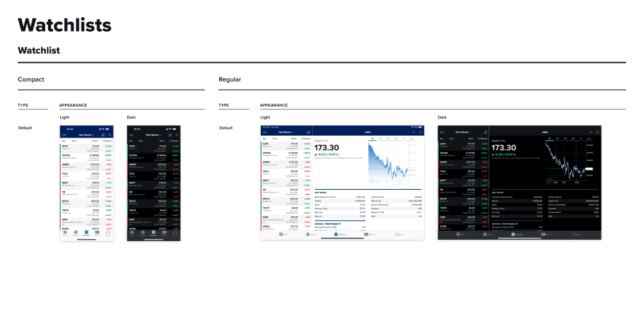Select ALL range tab on light regular chart
This screenshot has width=644, height=326.
pos(413,138)
